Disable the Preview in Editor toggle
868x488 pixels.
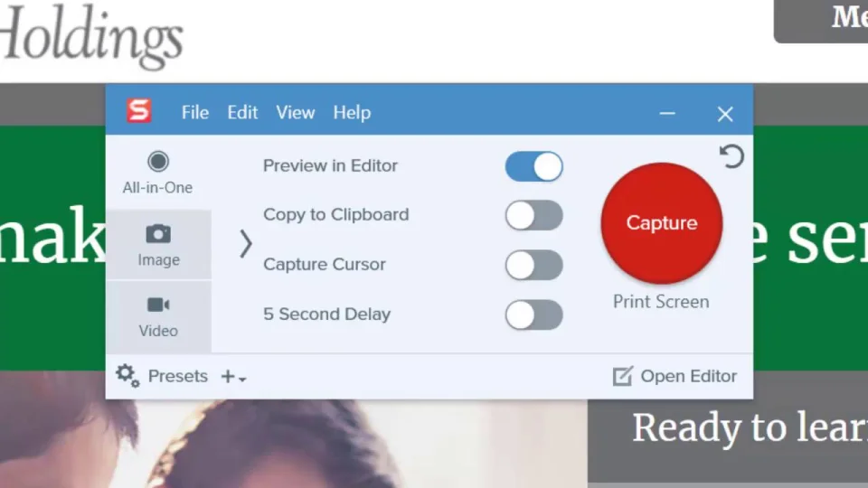533,166
